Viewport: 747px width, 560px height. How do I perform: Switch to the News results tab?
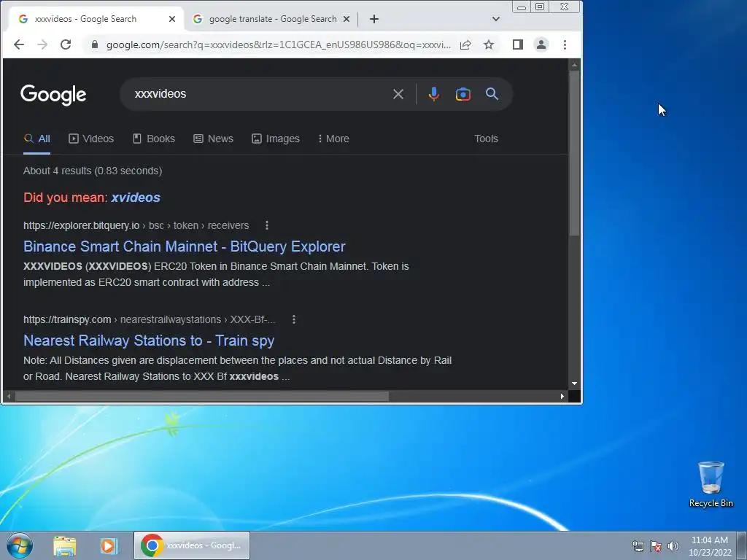[214, 139]
